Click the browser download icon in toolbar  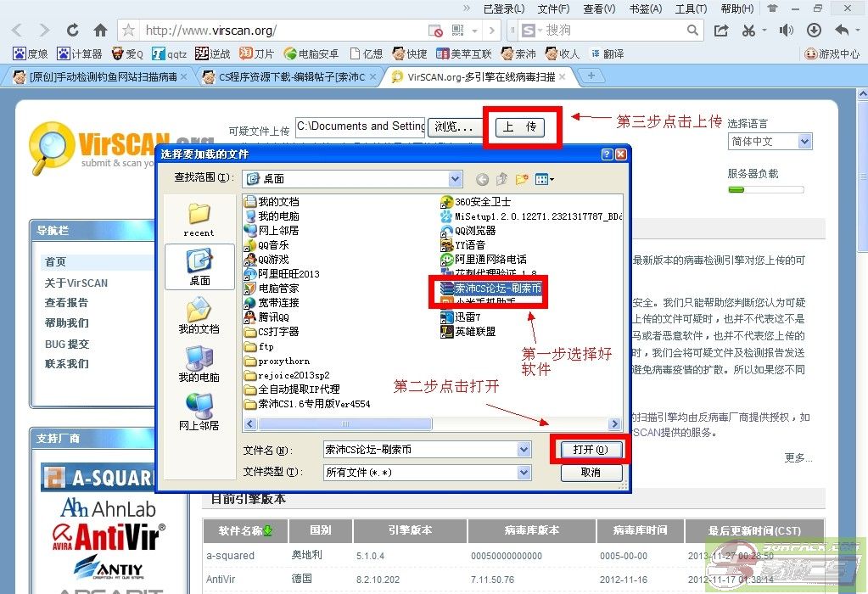(x=814, y=31)
